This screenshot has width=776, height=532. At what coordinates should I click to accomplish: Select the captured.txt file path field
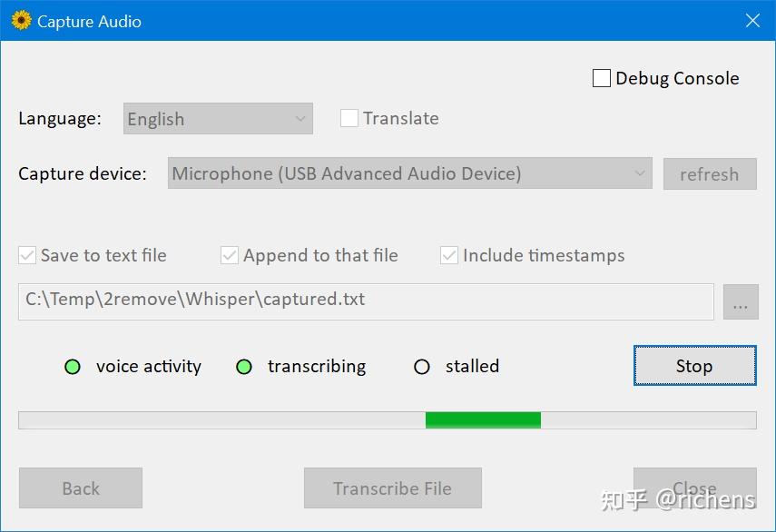365,301
